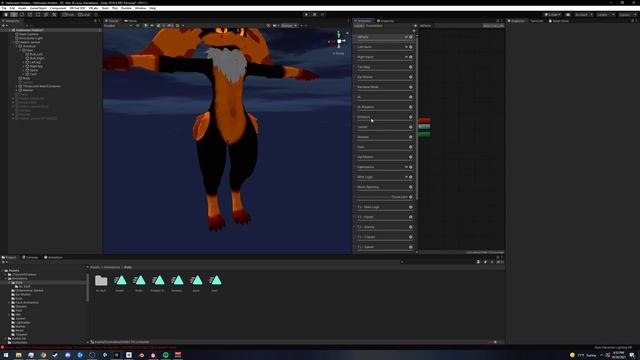Click the teal Any State node
The width and height of the screenshot is (640, 360).
click(424, 127)
